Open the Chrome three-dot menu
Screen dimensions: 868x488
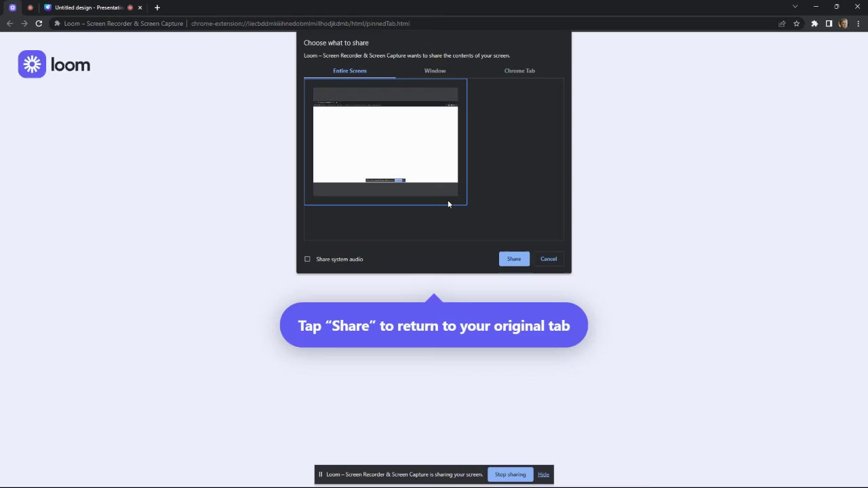pos(859,23)
